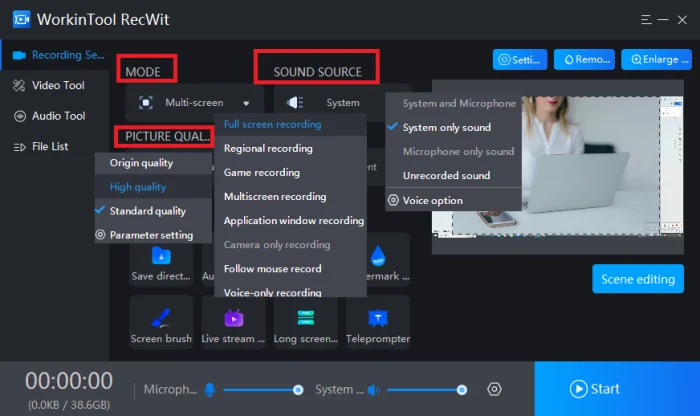
Task: Click the Settings button at top
Action: pos(520,59)
